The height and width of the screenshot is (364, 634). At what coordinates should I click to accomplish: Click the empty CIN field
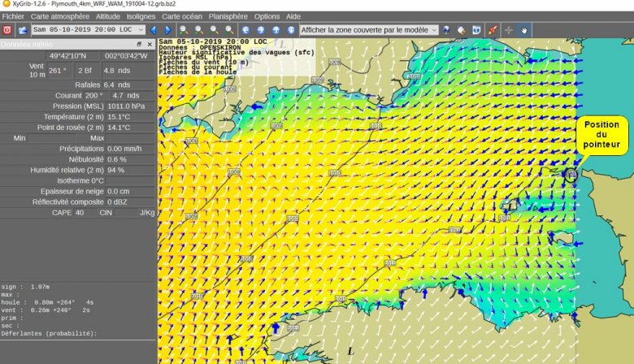pyautogui.click(x=125, y=213)
